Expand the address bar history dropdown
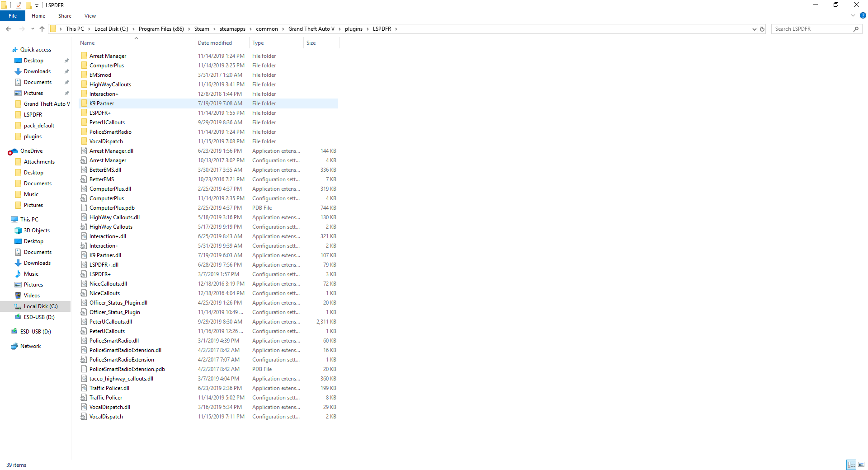The image size is (868, 470). coord(754,29)
